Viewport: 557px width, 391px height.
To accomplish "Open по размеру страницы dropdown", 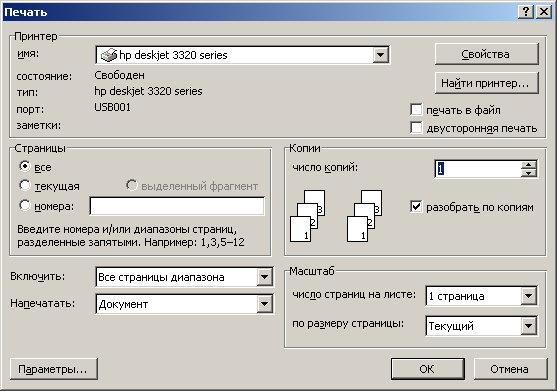I will [529, 326].
